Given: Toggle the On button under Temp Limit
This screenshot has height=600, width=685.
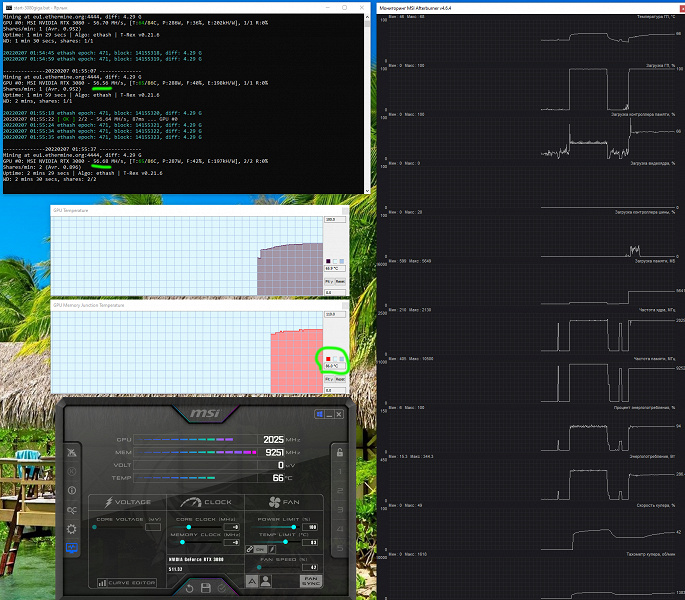Looking at the screenshot, I should [x=260, y=549].
